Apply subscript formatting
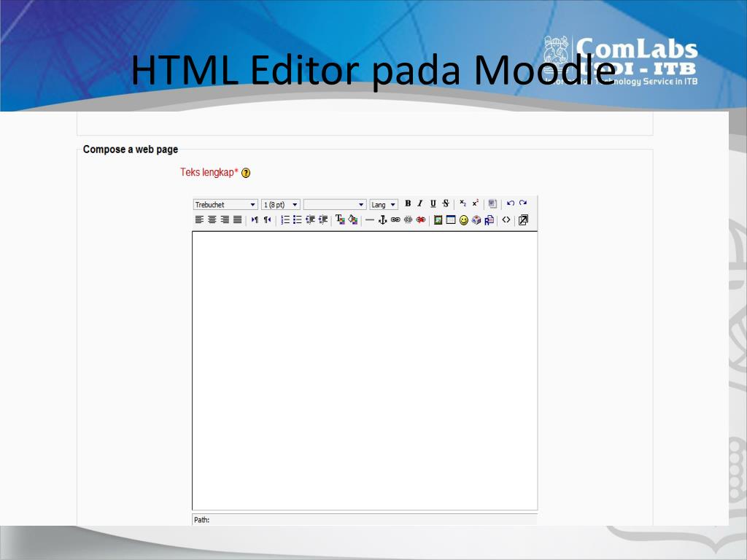 [462, 203]
